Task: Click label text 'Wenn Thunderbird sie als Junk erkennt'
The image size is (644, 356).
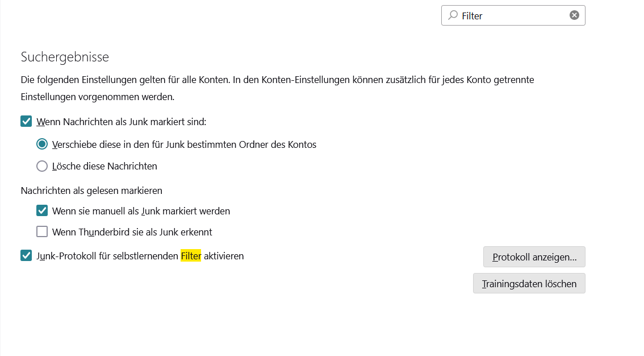Action: point(132,232)
